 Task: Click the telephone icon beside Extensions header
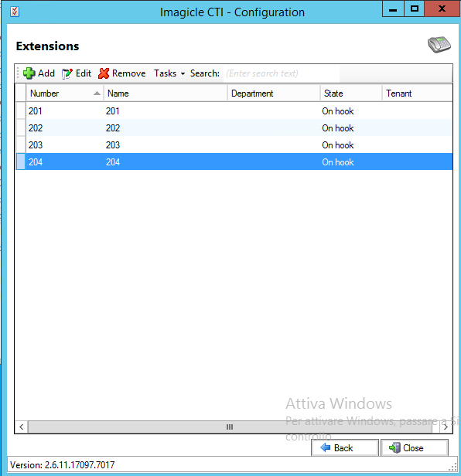[x=439, y=45]
